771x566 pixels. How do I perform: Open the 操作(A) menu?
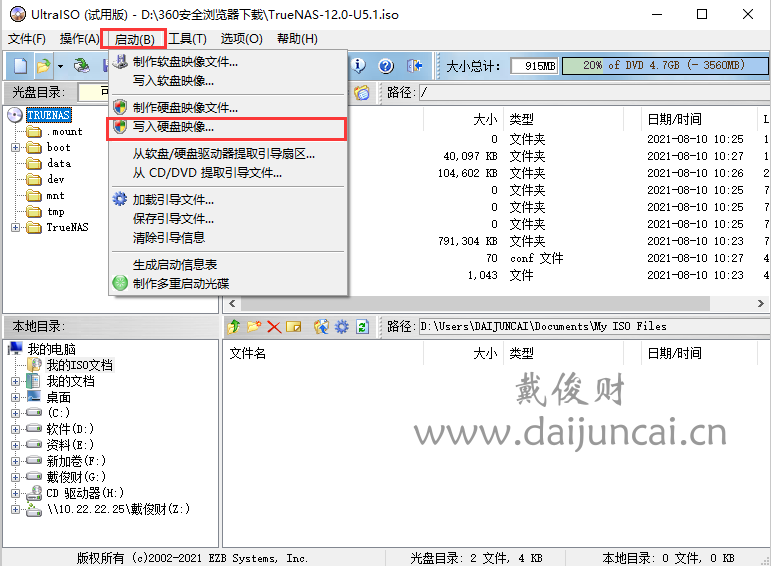click(79, 38)
